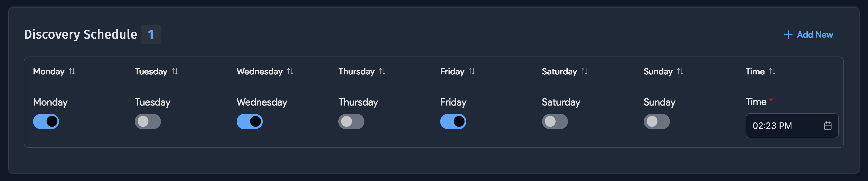The width and height of the screenshot is (868, 181).
Task: Disable the Monday toggle
Action: [x=46, y=122]
